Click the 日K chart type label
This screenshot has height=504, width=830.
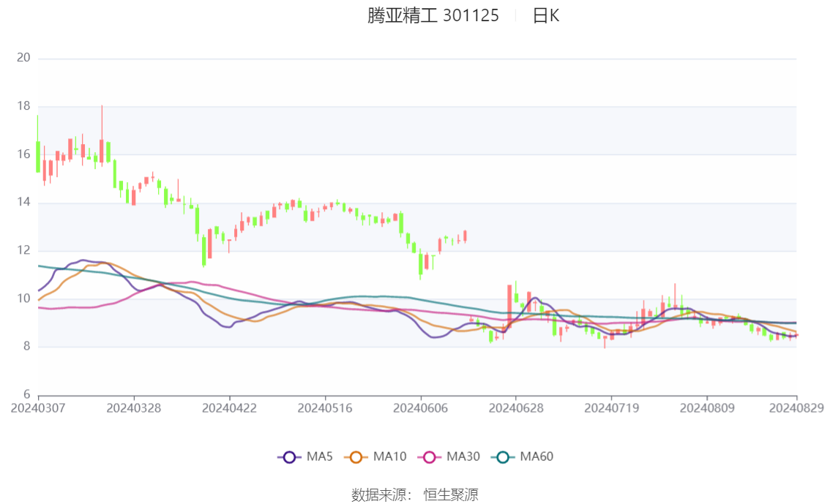[x=546, y=15]
